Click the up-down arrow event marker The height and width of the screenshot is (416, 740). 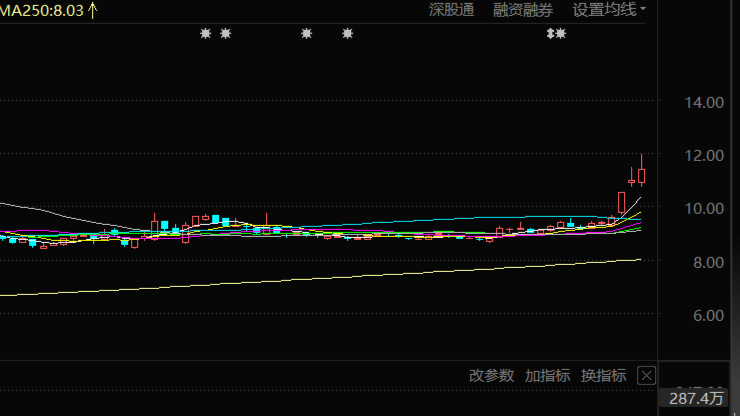pos(550,34)
